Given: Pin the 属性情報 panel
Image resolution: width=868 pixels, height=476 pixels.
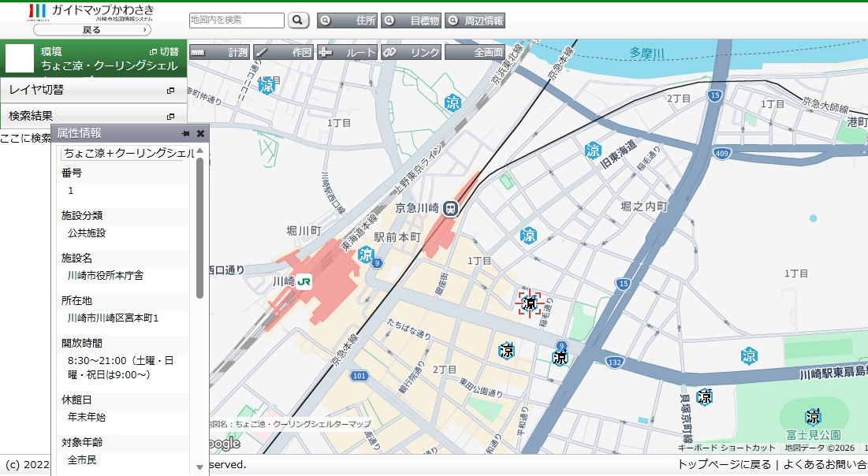Looking at the screenshot, I should click(x=185, y=133).
